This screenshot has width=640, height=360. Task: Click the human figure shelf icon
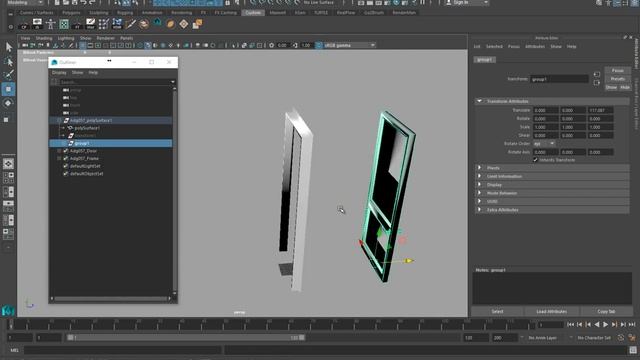(x=51, y=24)
